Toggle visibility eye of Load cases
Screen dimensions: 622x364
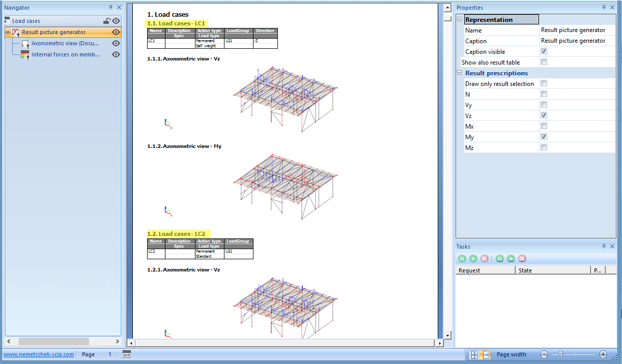pos(116,21)
